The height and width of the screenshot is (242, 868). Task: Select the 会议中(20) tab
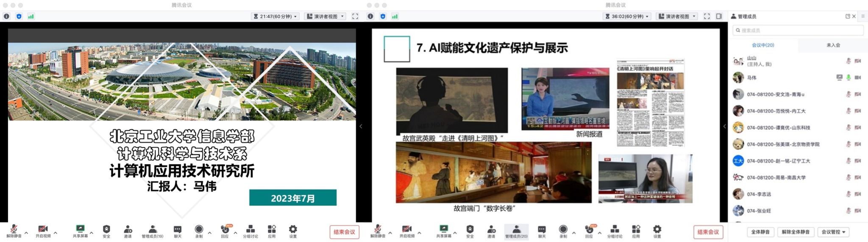click(x=763, y=45)
